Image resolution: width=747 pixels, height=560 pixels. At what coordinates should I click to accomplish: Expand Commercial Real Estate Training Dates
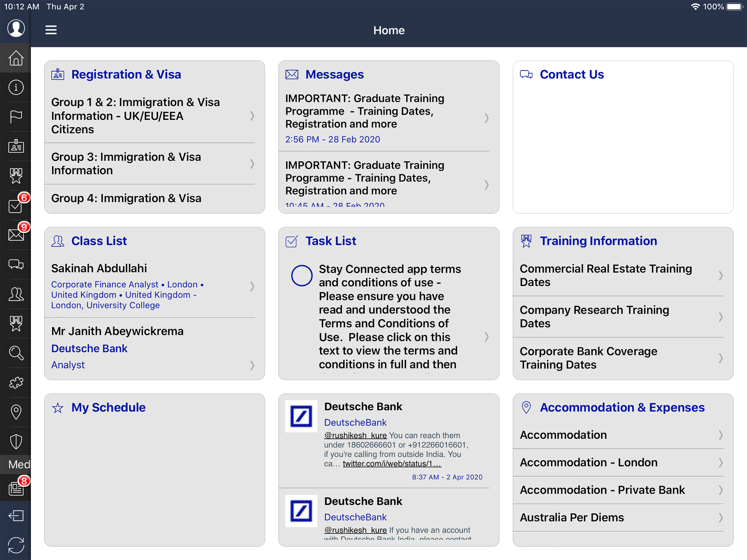pos(622,276)
